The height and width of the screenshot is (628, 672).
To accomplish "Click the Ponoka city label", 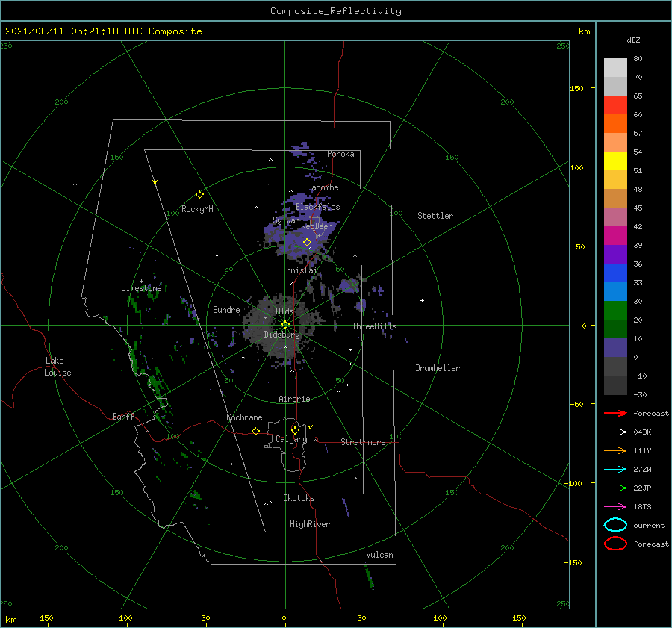I will [340, 154].
